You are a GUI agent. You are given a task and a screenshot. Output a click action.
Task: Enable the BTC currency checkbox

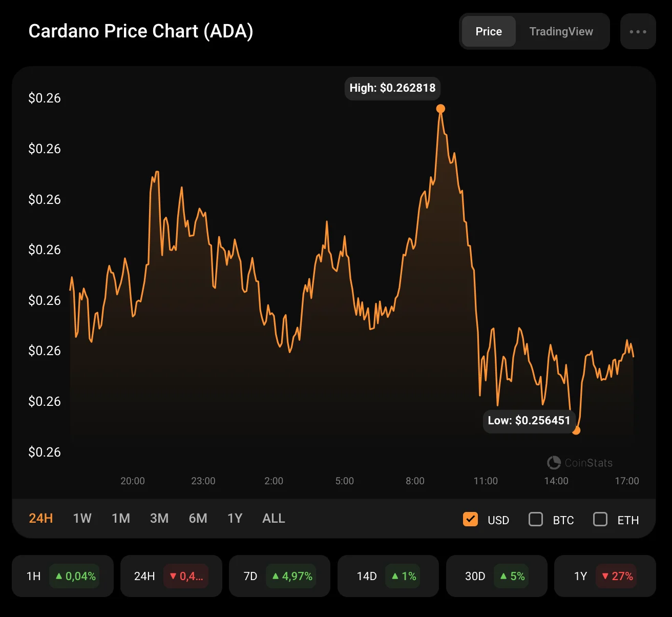click(536, 519)
